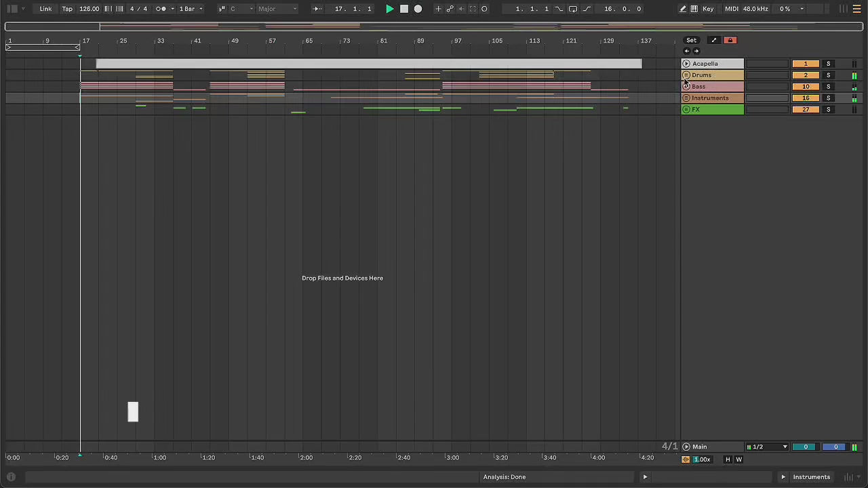Toggle the Draw Mode pencil icon
The image size is (868, 488).
(x=683, y=9)
